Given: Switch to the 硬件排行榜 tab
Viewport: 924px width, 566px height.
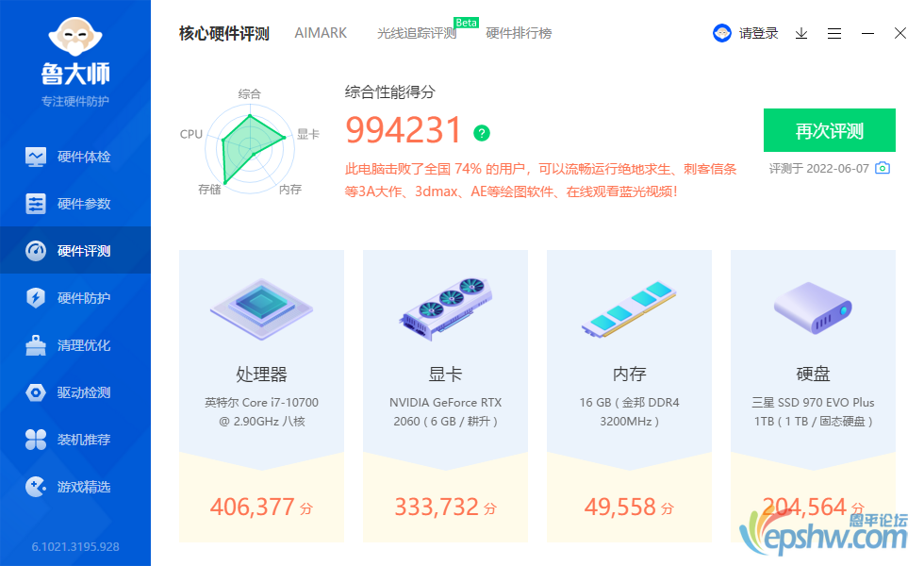Looking at the screenshot, I should [x=519, y=34].
